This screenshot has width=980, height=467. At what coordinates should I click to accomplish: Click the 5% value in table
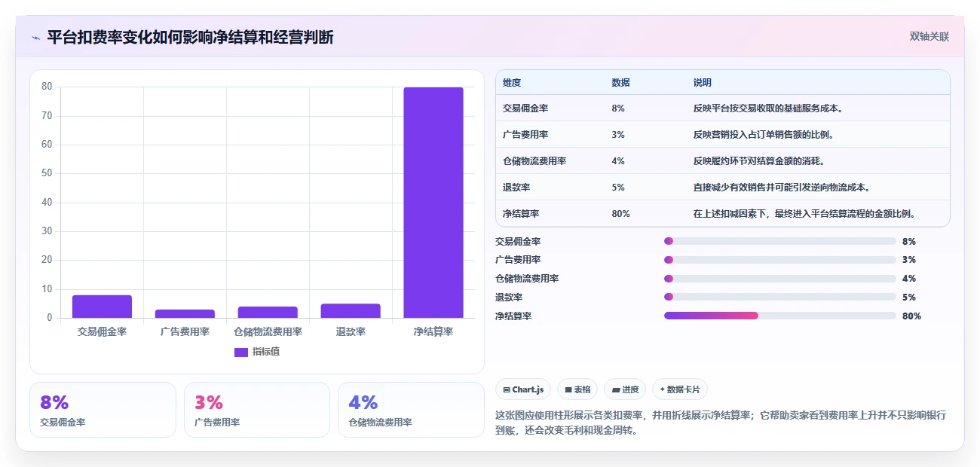618,188
